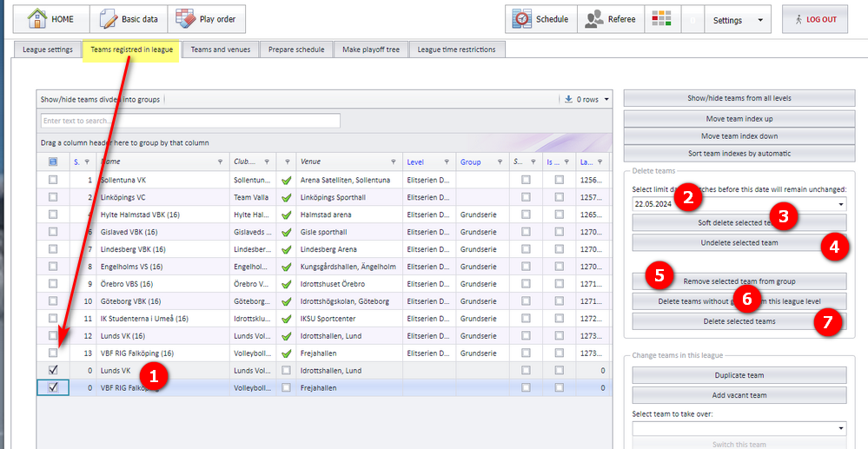Screen dimensions: 868x449
Task: Open the filter icon in the Is column header
Action: pyautogui.click(x=567, y=162)
